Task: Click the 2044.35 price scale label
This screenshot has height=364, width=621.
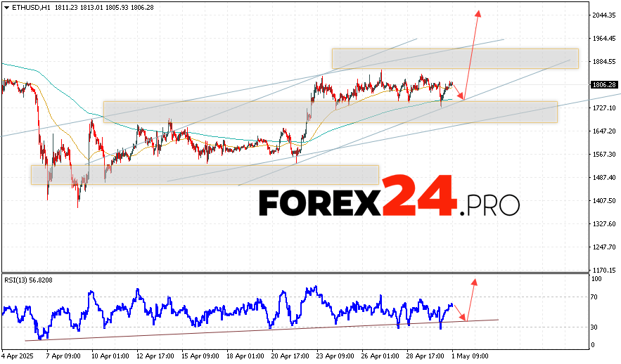Action: [x=604, y=15]
